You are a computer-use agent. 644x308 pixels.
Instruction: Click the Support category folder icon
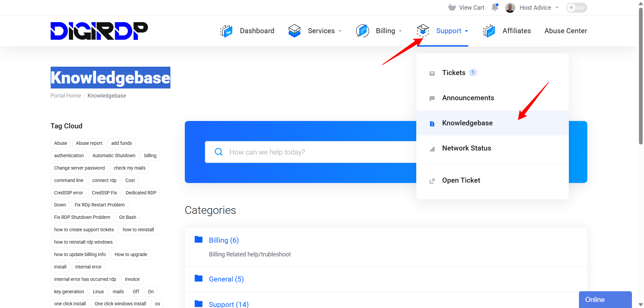[x=199, y=304]
